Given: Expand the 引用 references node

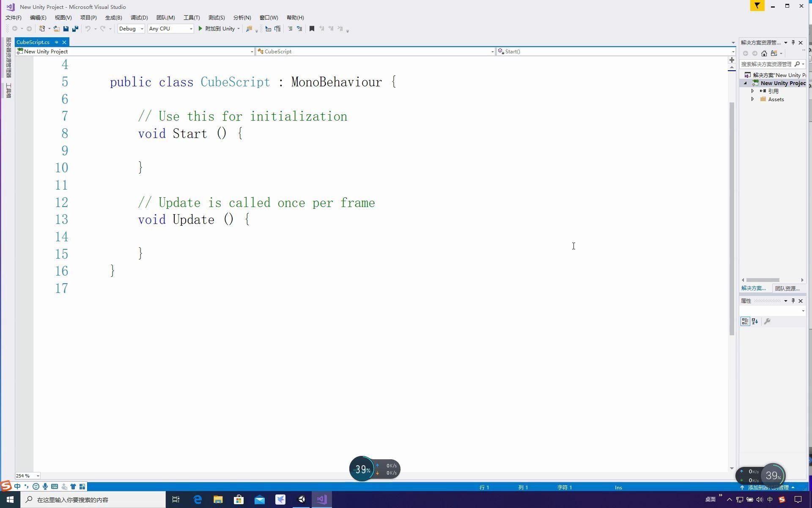Looking at the screenshot, I should click(x=752, y=91).
